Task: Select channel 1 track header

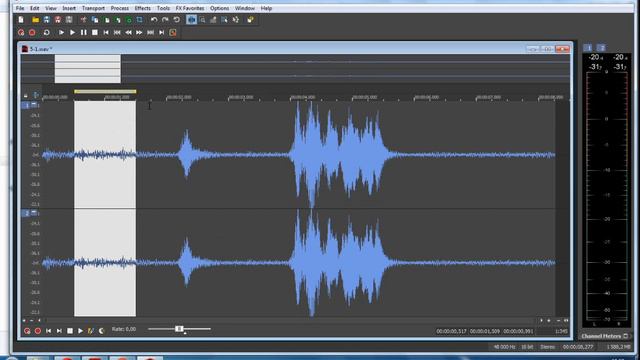Action: 27,105
